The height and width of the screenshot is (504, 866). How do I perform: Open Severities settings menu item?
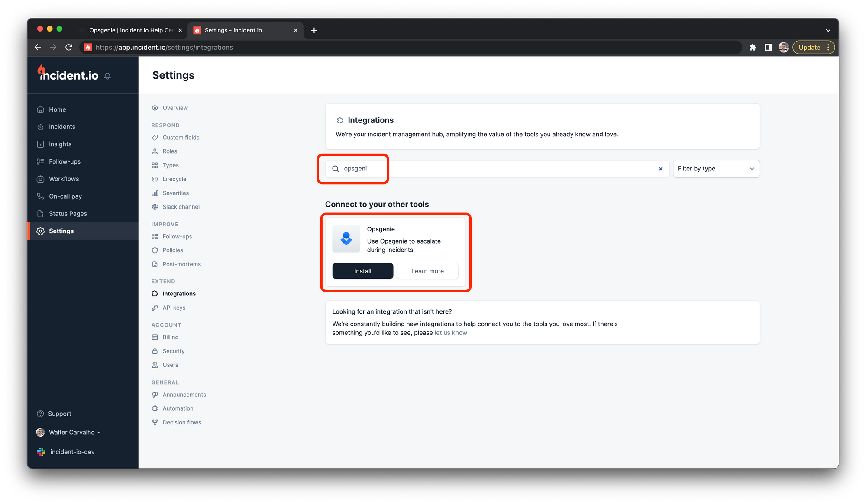pyautogui.click(x=175, y=193)
